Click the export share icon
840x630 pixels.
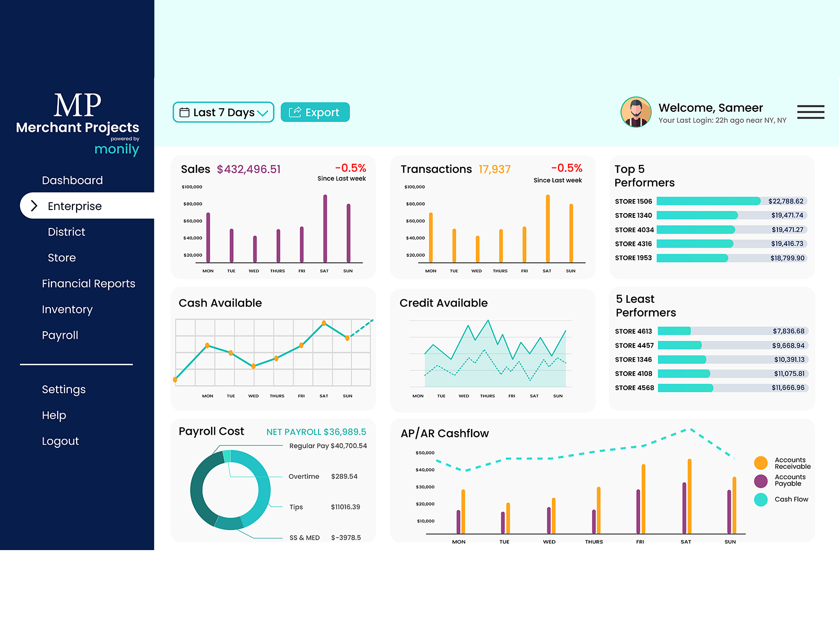point(295,112)
